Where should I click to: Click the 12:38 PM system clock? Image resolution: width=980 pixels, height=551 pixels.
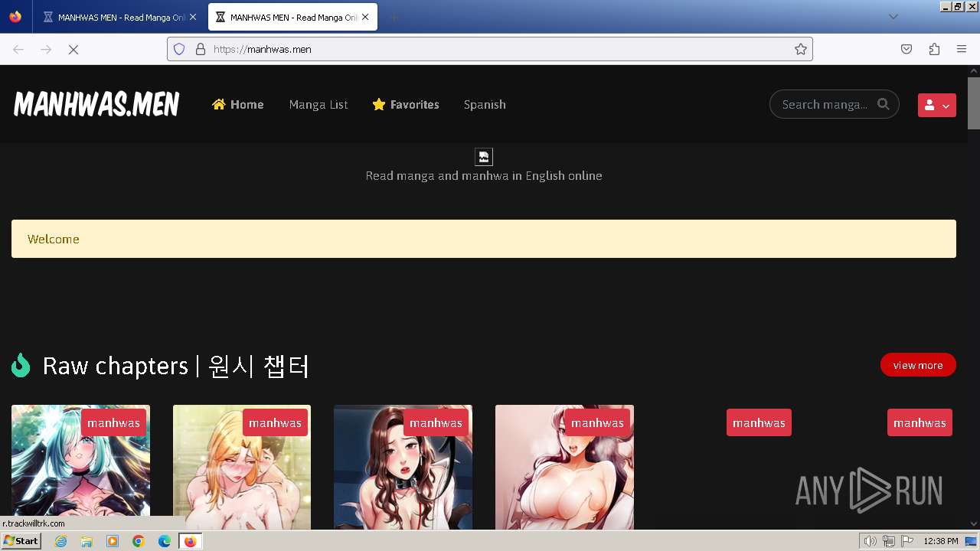pos(941,541)
